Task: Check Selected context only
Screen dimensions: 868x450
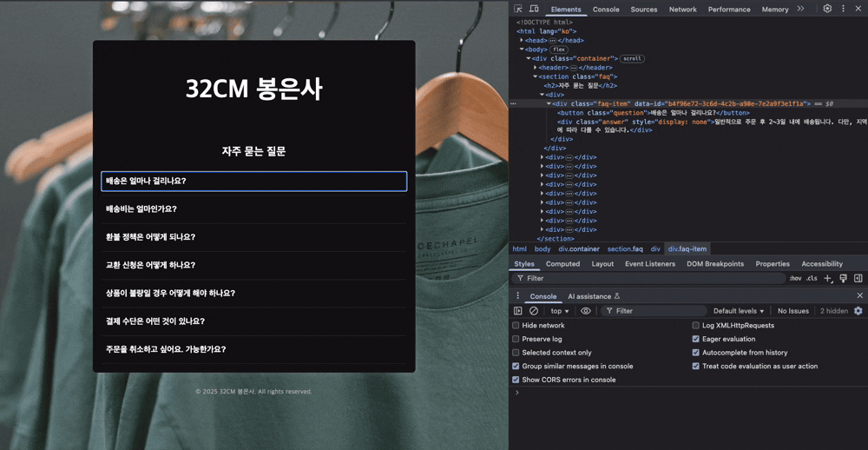Action: pyautogui.click(x=516, y=353)
